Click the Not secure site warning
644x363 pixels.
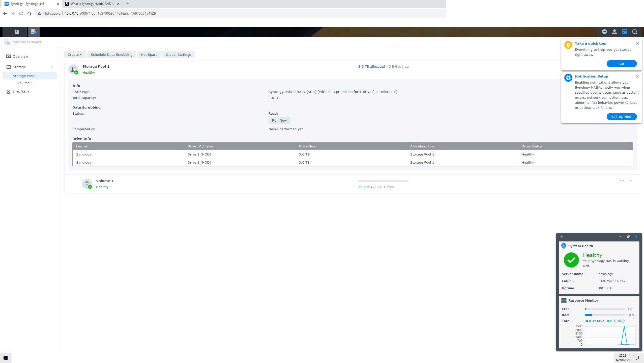pyautogui.click(x=49, y=13)
